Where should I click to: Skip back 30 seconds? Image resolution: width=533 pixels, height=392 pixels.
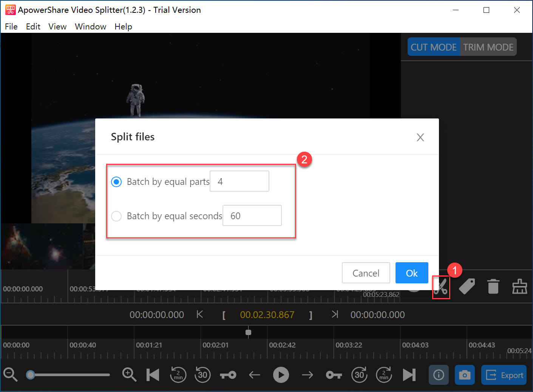202,375
